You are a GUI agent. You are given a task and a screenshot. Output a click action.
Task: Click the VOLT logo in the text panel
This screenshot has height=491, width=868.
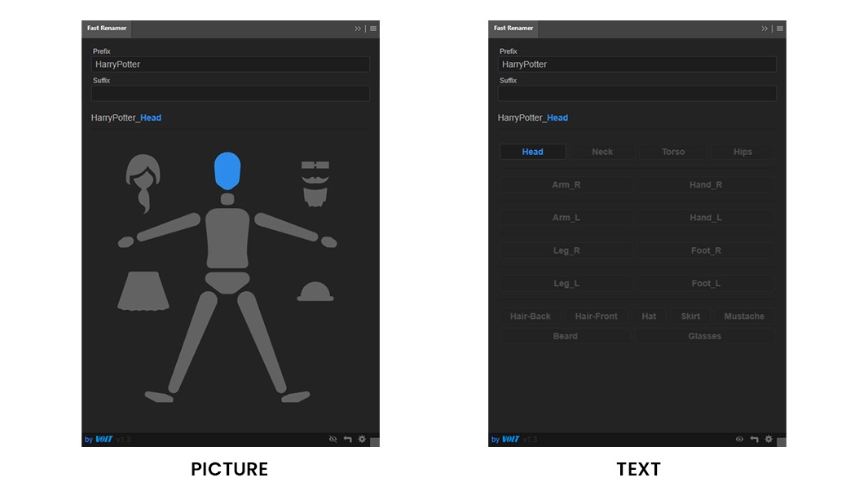pos(510,440)
